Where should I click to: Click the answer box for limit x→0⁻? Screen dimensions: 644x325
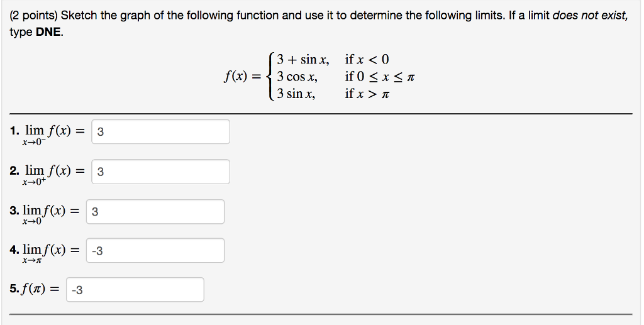160,132
